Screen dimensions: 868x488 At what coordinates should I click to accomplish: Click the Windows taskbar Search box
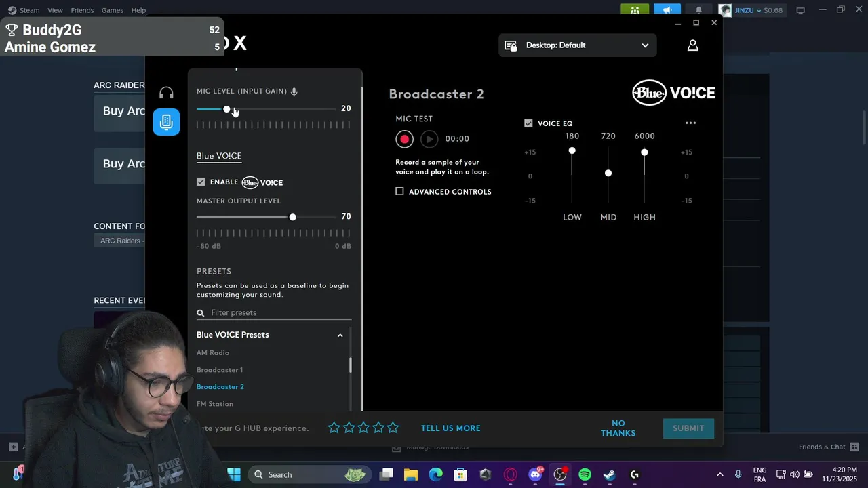click(x=310, y=474)
